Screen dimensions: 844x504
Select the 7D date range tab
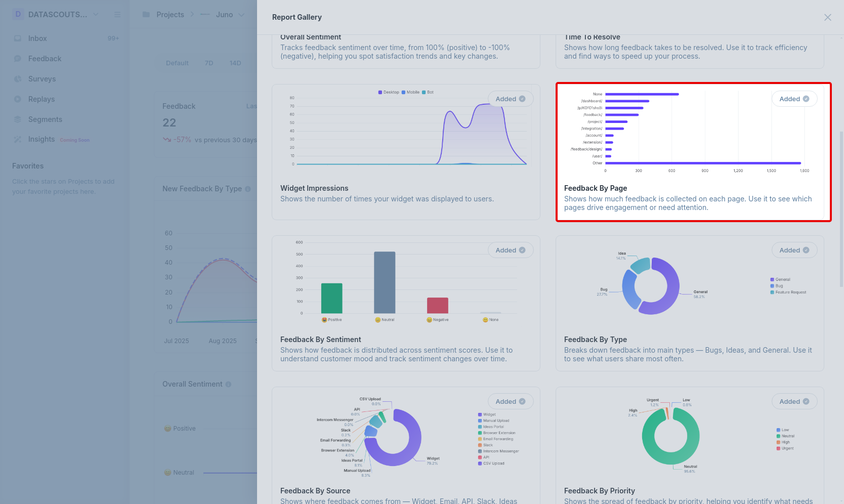[x=209, y=63]
